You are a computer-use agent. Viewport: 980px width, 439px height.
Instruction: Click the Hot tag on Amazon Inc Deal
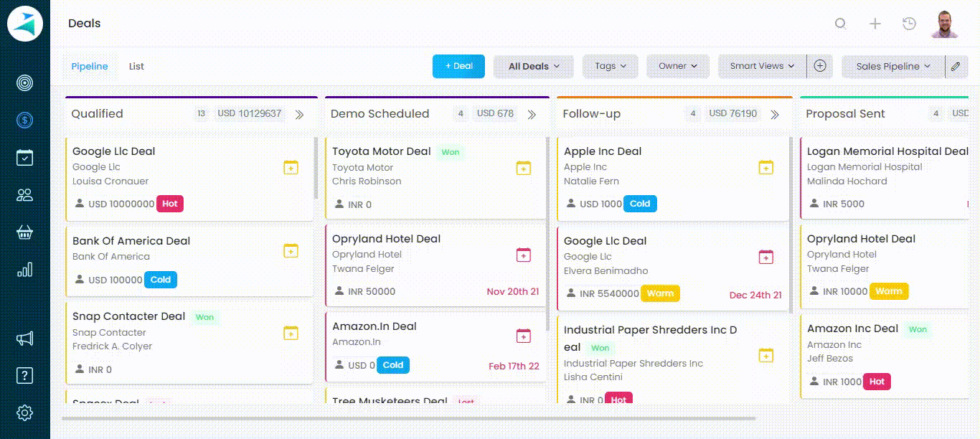tap(877, 382)
